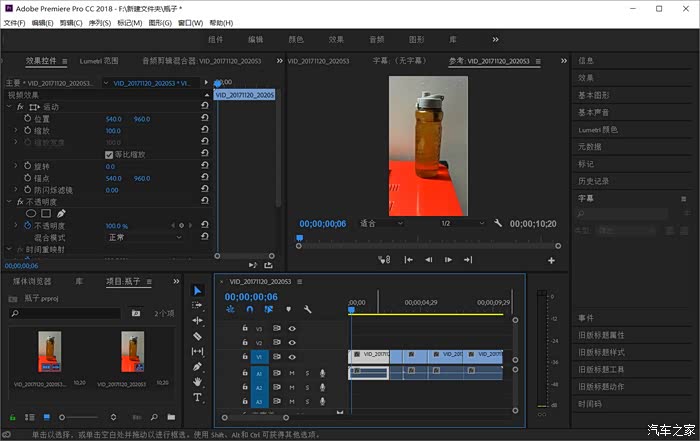Uncheck the 等比缩放 uniform scale checkbox
The height and width of the screenshot is (441, 700).
(x=110, y=155)
